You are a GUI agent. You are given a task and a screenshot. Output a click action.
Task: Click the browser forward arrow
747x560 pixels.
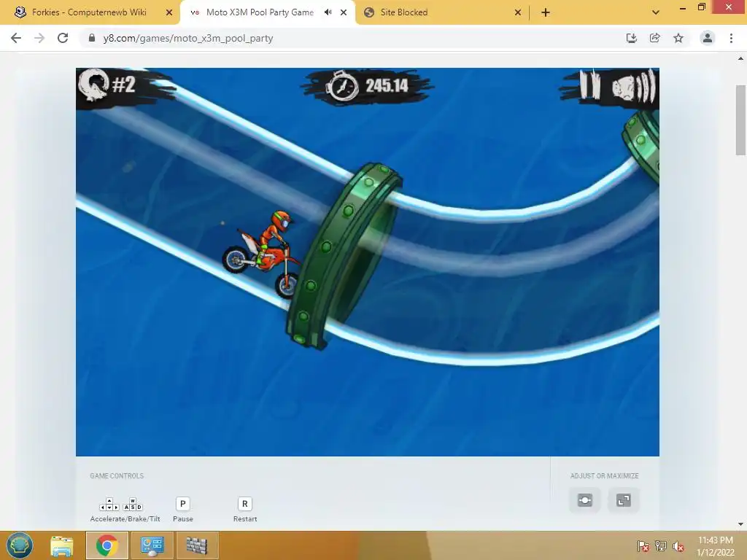[x=39, y=38]
